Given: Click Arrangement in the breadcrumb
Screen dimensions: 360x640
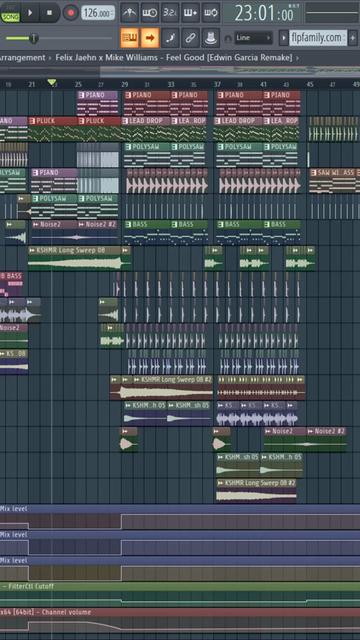Looking at the screenshot, I should tap(23, 58).
